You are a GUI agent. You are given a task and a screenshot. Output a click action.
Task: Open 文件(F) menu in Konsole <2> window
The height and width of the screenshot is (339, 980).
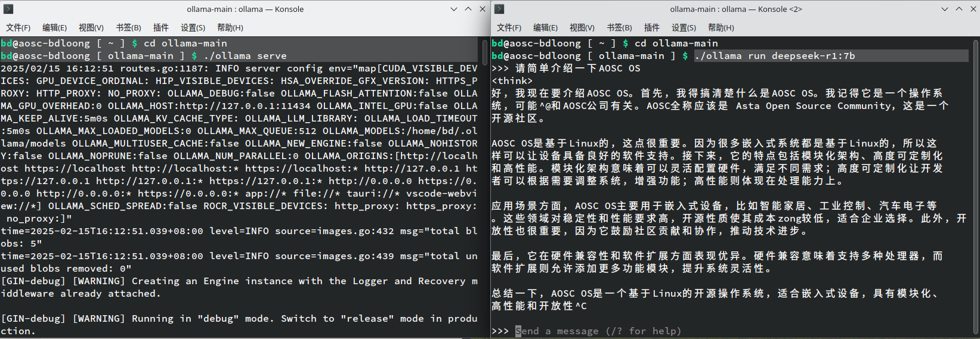509,27
